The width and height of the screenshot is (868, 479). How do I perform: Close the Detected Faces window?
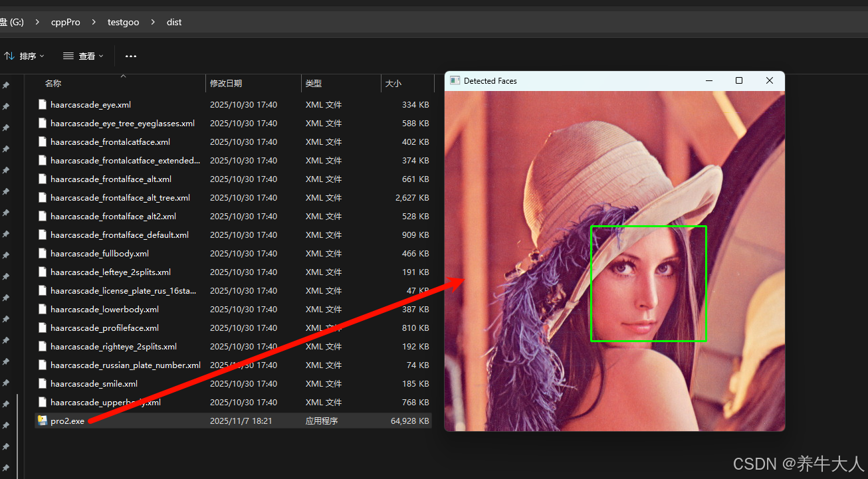click(x=770, y=80)
